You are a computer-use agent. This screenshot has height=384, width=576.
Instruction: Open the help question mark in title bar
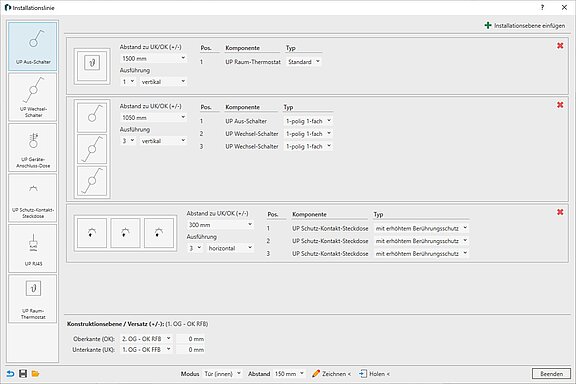tap(542, 7)
